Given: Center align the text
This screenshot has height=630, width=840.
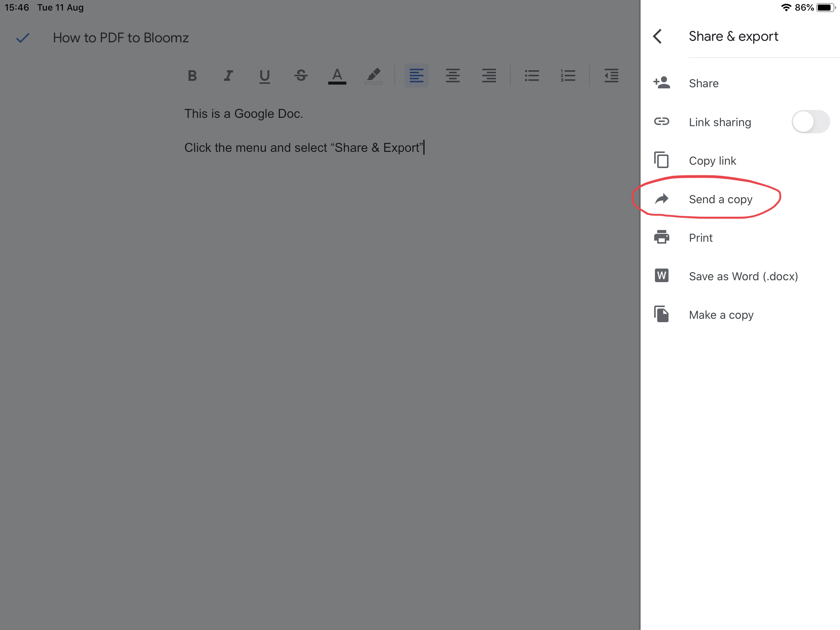Looking at the screenshot, I should 452,76.
